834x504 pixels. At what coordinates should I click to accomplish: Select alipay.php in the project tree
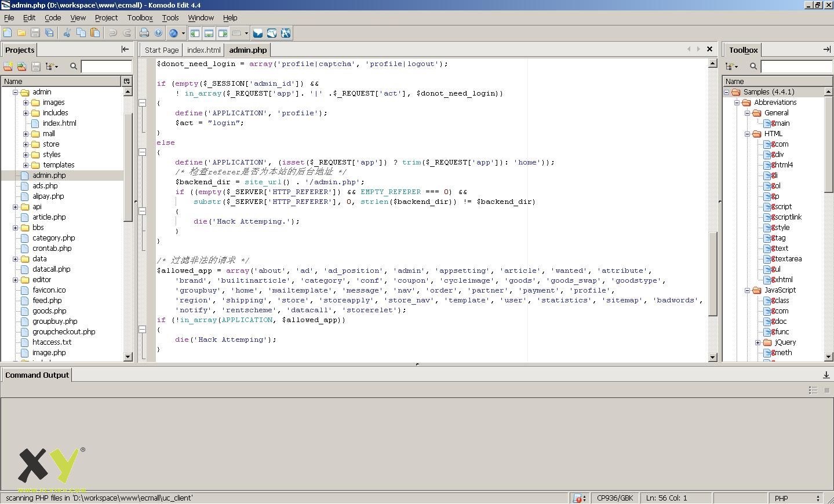tap(48, 196)
